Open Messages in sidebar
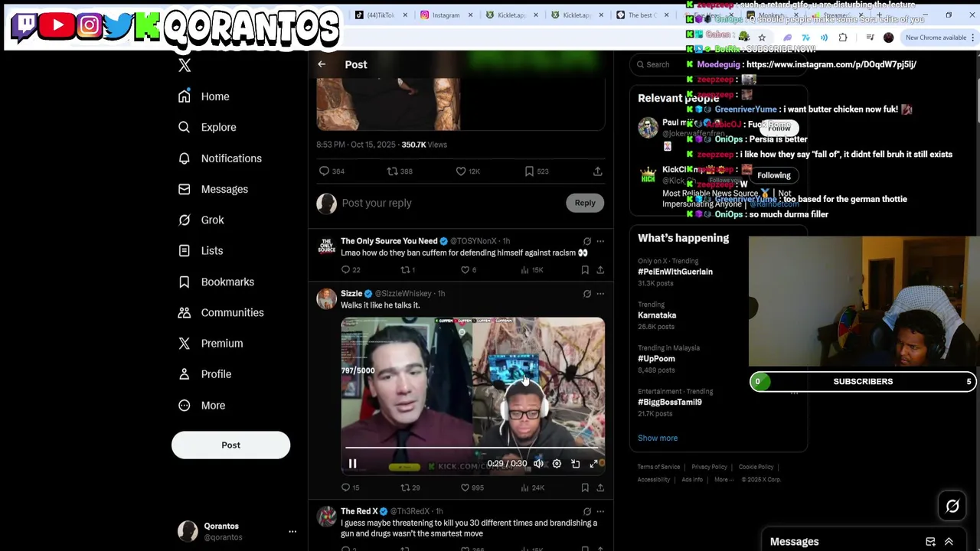 click(213, 189)
